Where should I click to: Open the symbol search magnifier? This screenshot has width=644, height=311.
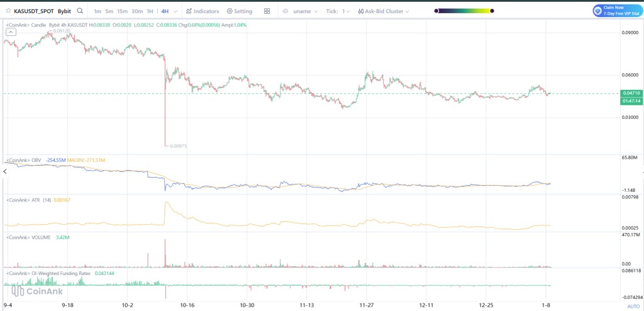click(80, 11)
